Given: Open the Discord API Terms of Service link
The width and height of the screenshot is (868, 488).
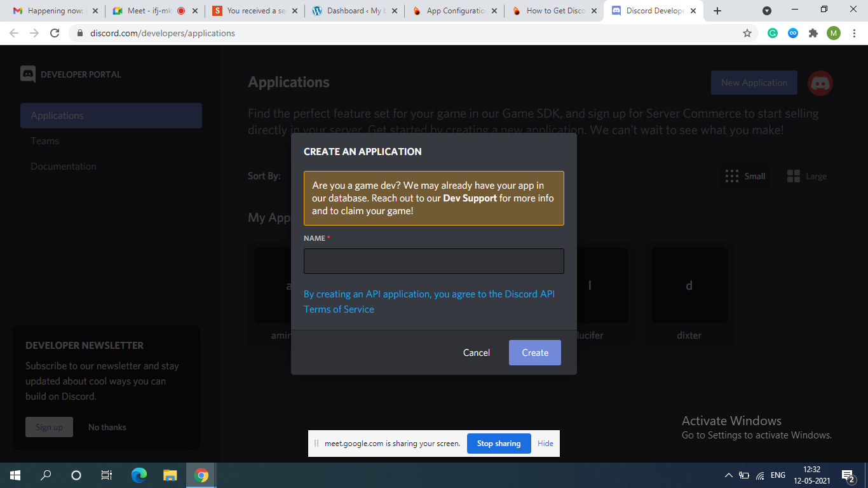Looking at the screenshot, I should point(429,301).
